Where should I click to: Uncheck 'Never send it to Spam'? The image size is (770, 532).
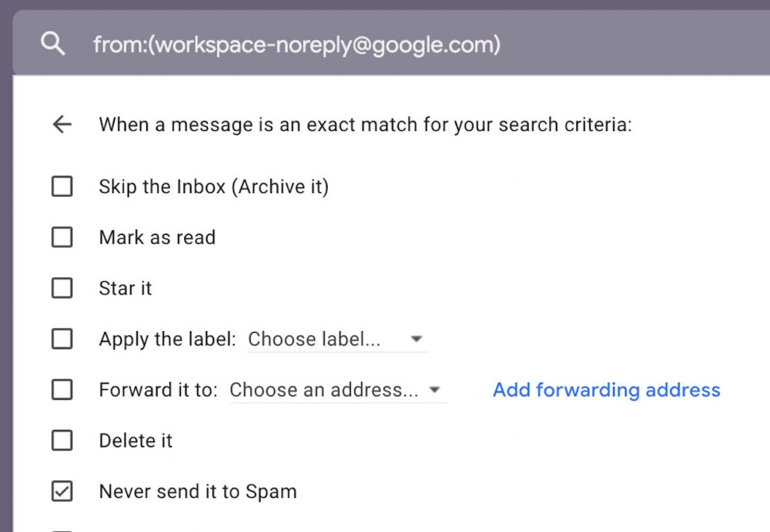click(x=62, y=491)
